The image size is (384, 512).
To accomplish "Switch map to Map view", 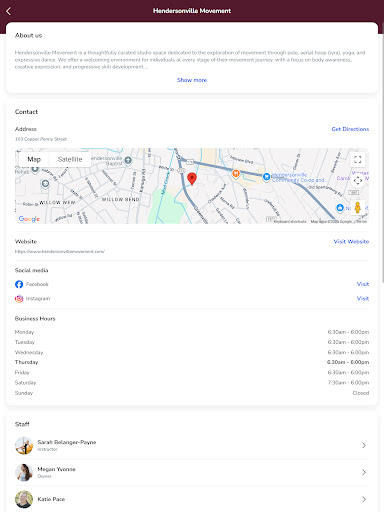I will pos(34,159).
